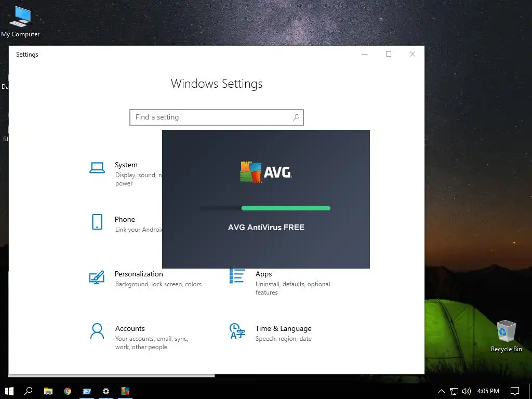532x399 pixels.
Task: Click the Personalization heading
Action: click(139, 274)
